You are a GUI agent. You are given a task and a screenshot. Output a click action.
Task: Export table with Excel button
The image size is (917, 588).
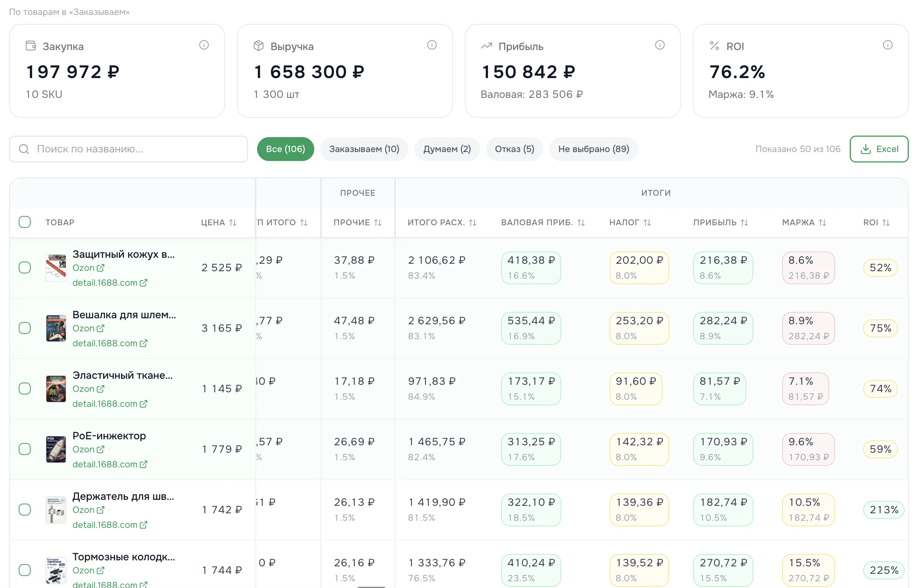[x=879, y=149]
